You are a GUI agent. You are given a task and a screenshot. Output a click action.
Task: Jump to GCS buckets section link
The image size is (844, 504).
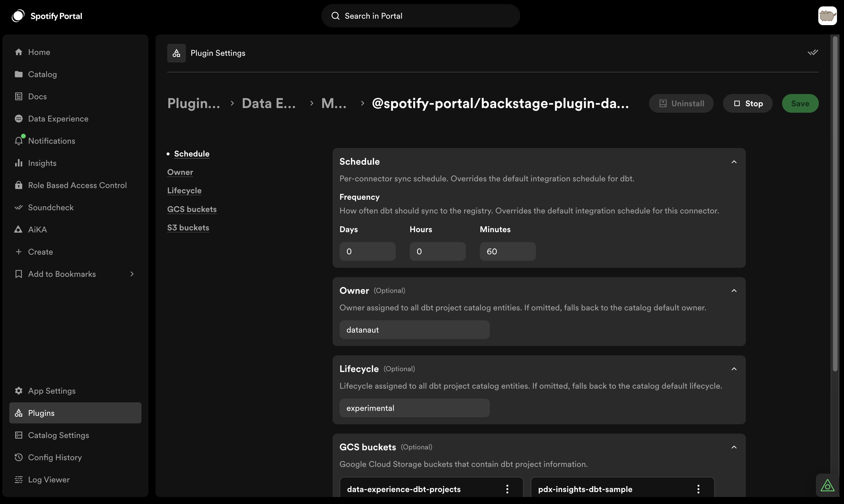tap(192, 209)
